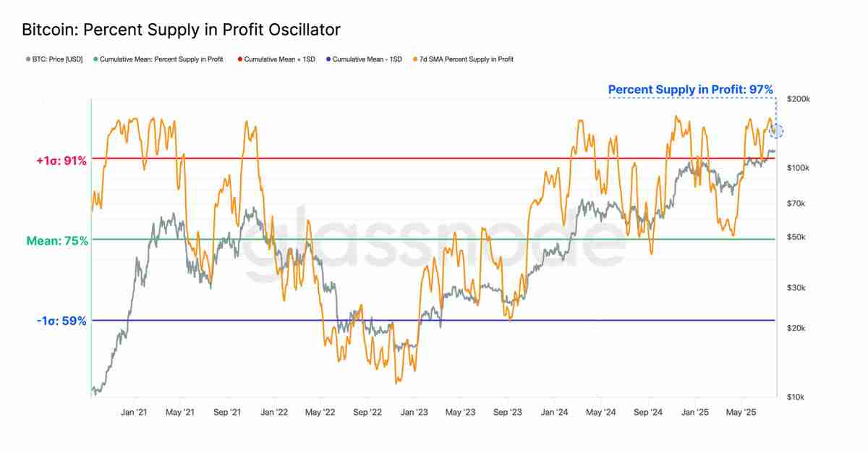Viewport: 868px width, 451px height.
Task: Click the orange 7d SMA legend dot
Action: (x=414, y=59)
